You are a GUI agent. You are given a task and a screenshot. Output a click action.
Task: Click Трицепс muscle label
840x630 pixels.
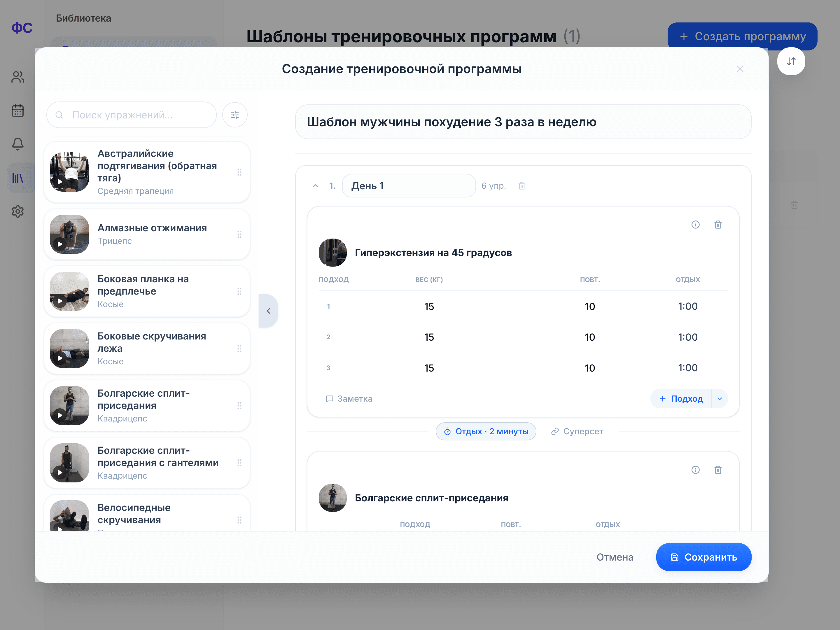point(115,241)
